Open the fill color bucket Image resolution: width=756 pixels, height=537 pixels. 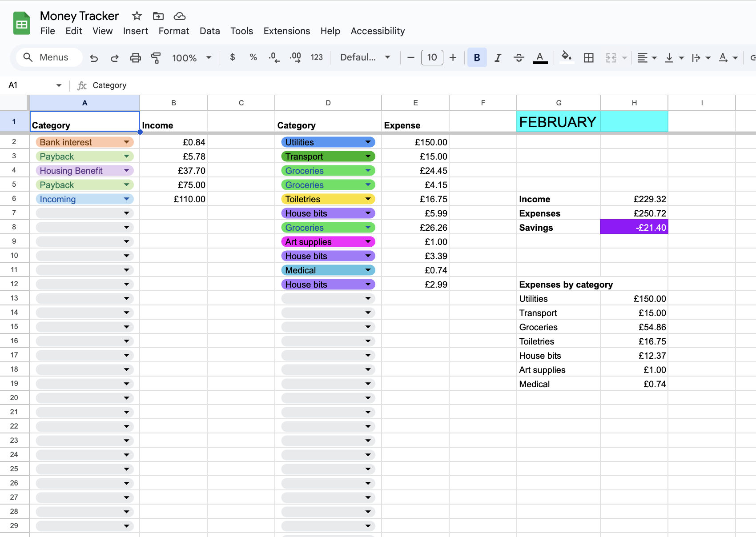(x=566, y=57)
